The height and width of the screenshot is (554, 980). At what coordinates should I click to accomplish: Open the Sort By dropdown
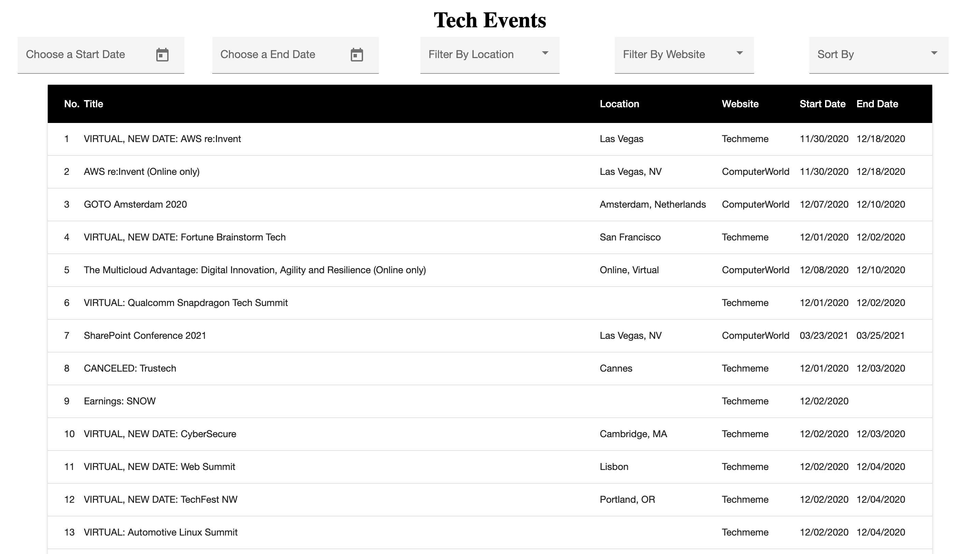[878, 55]
